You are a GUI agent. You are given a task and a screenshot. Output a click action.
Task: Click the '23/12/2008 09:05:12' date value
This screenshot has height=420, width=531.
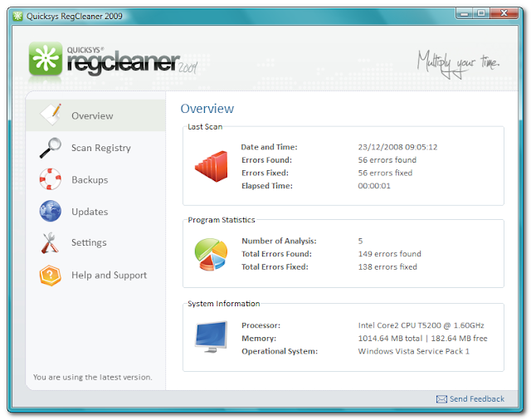(397, 147)
